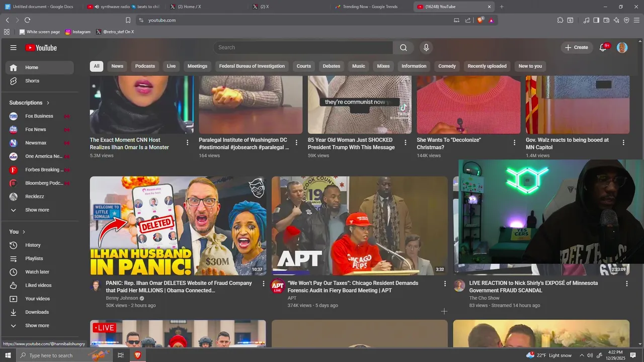Open Windows Task View icon
Image resolution: width=644 pixels, height=362 pixels.
coord(121,355)
